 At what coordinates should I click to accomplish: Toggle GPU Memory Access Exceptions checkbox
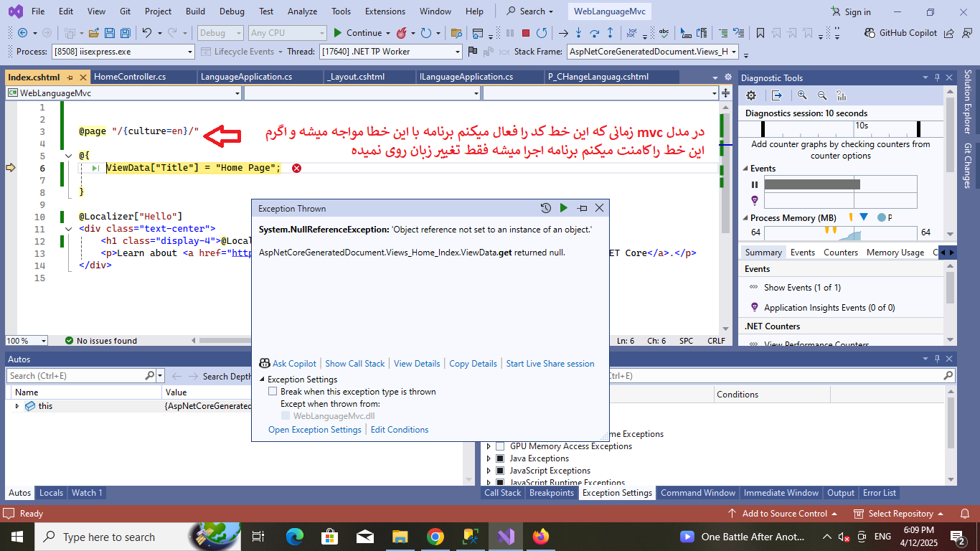[x=500, y=446]
